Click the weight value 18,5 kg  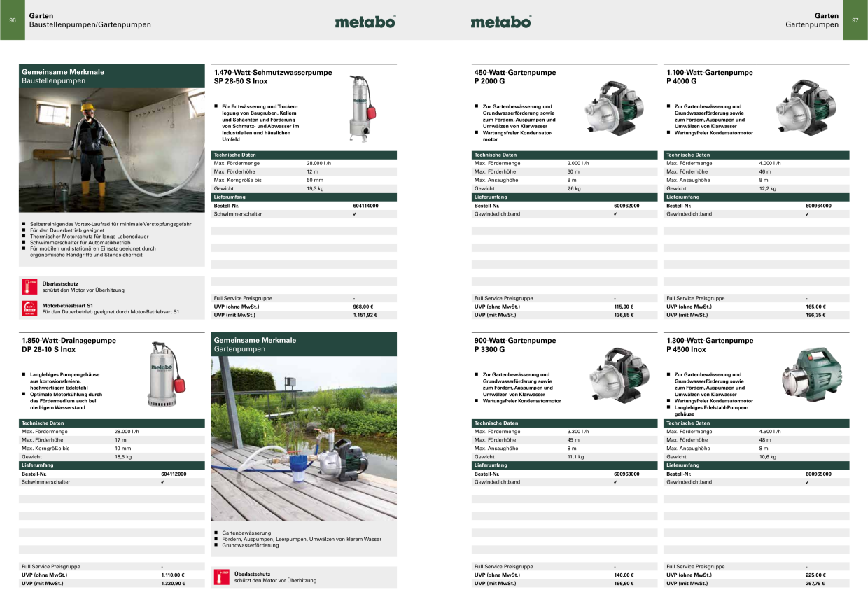tap(123, 456)
